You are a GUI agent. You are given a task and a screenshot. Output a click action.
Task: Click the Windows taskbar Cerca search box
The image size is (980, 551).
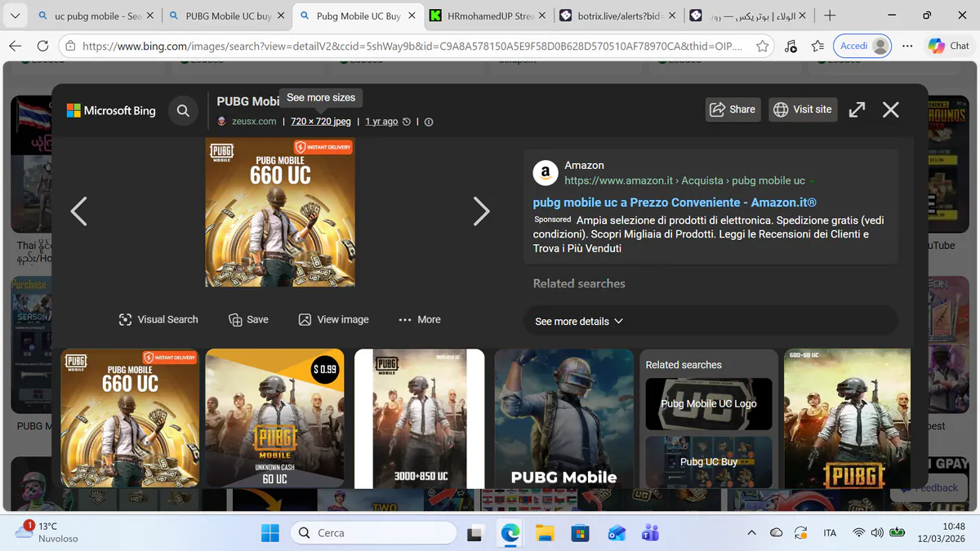373,533
